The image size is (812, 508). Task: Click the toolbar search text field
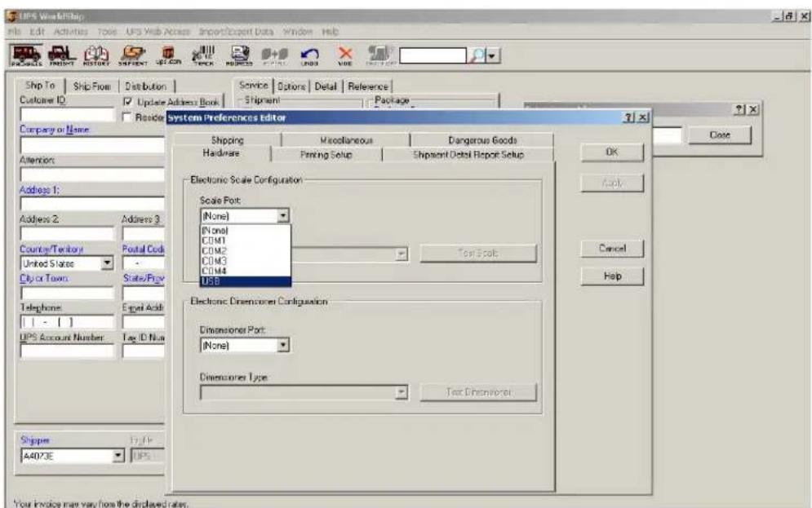[433, 55]
